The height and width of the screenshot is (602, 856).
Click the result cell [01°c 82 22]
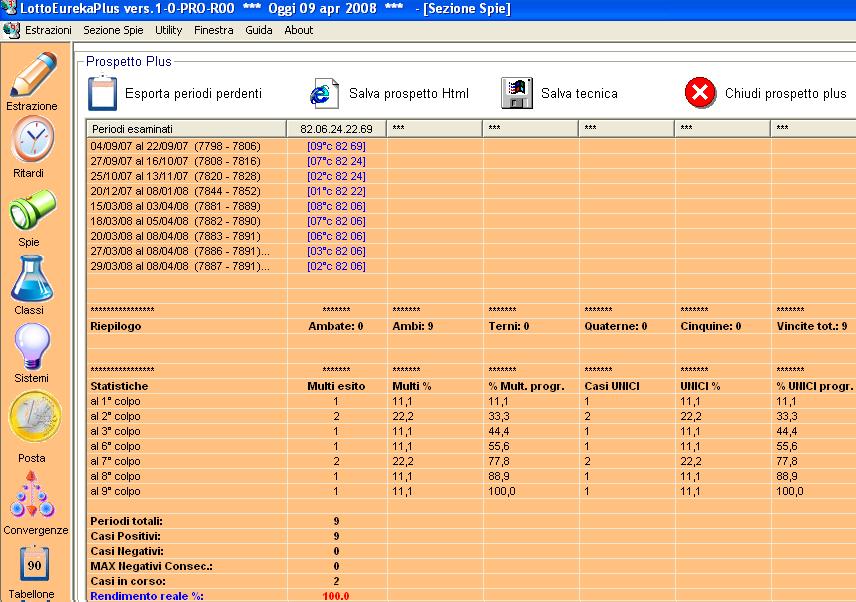(336, 191)
